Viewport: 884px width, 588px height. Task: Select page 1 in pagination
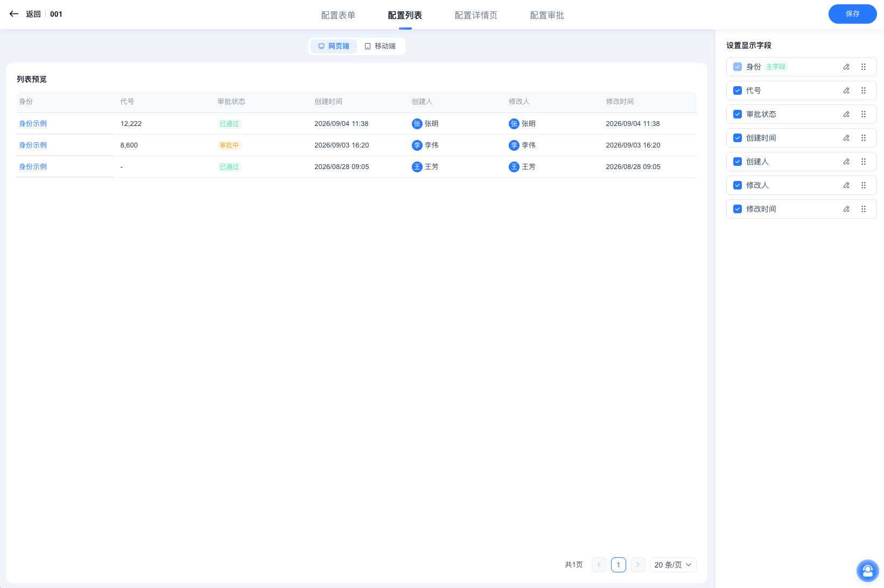619,565
